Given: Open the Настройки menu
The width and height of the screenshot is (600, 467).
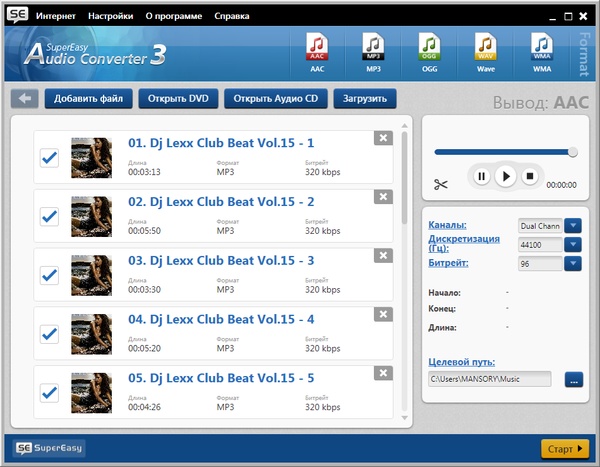Looking at the screenshot, I should pyautogui.click(x=109, y=17).
